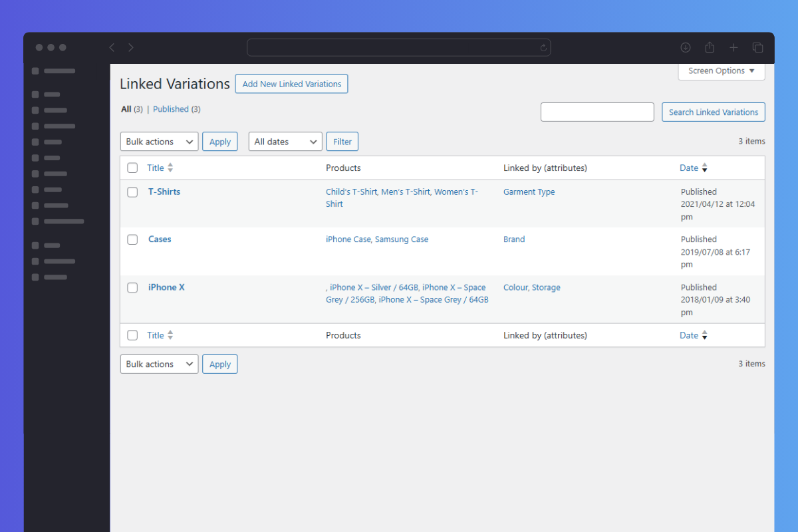Click the browser back arrow icon

pyautogui.click(x=112, y=47)
